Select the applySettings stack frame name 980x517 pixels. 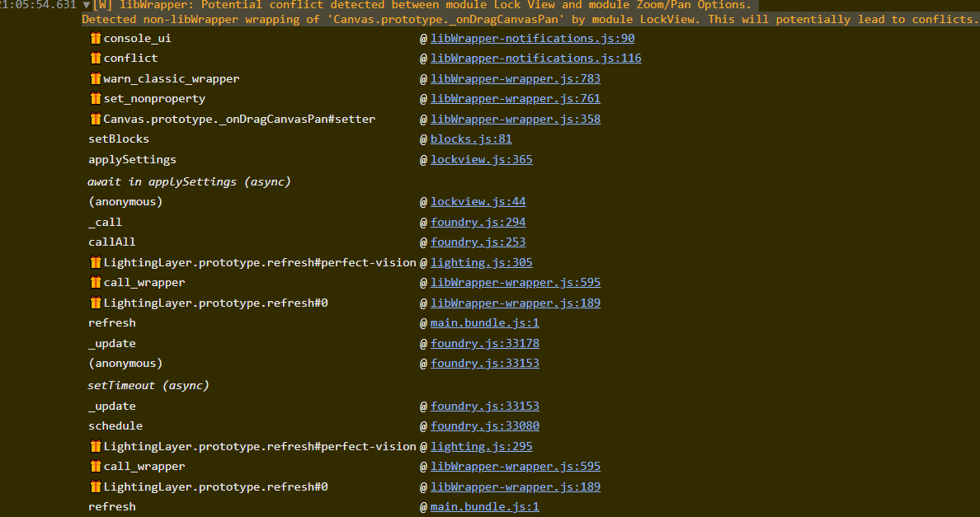(x=133, y=159)
